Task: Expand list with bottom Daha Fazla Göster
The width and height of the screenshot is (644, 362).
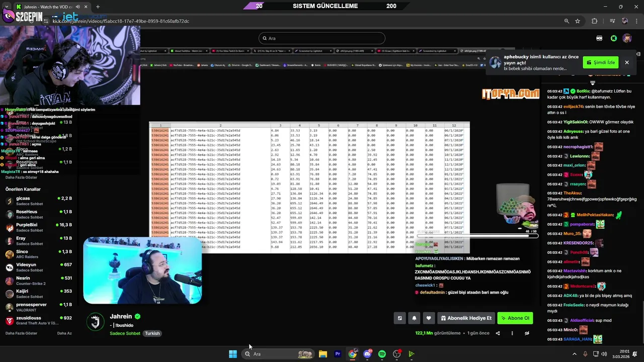Action: pyautogui.click(x=21, y=333)
